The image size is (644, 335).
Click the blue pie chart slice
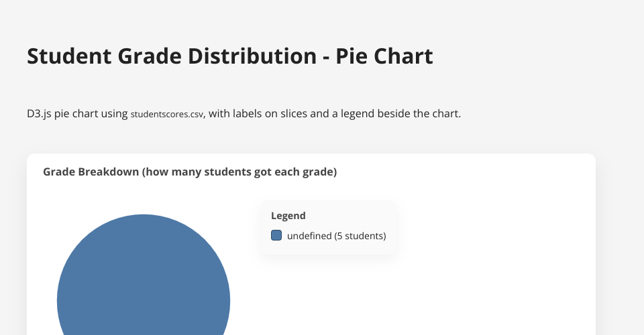[144, 288]
